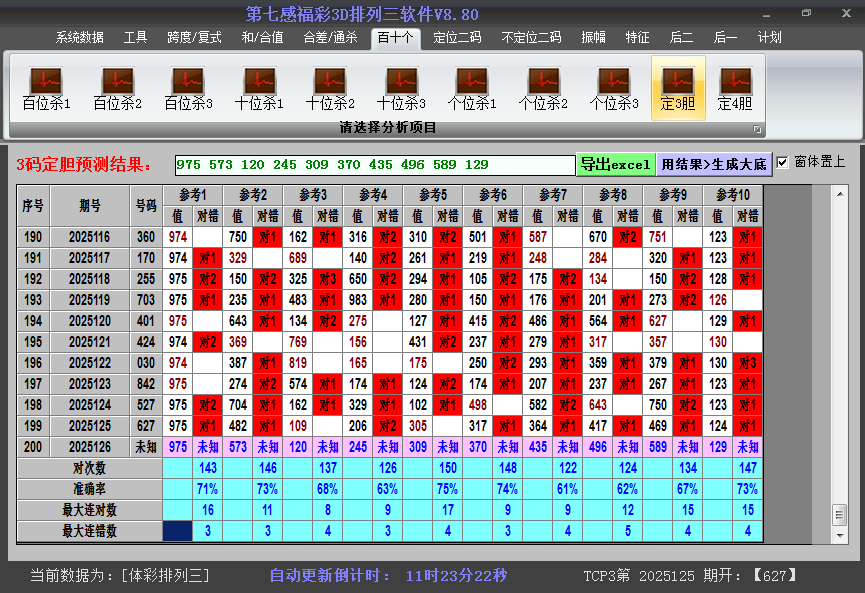The height and width of the screenshot is (593, 865).
Task: Click the 准确率 summary row label
Action: click(89, 489)
